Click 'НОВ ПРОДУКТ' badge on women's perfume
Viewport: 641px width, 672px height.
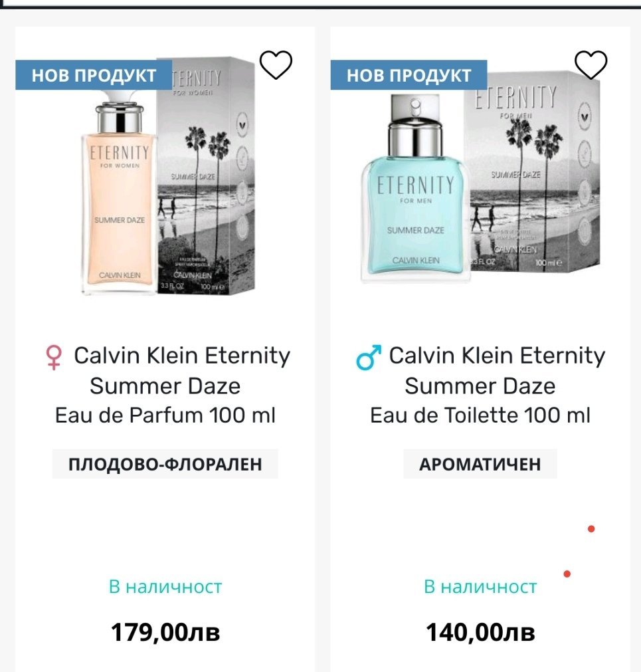94,75
